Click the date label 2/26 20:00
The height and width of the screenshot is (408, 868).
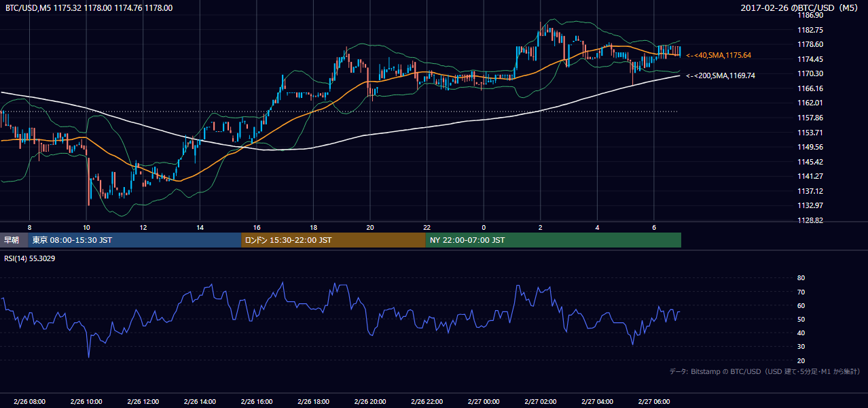coord(370,402)
